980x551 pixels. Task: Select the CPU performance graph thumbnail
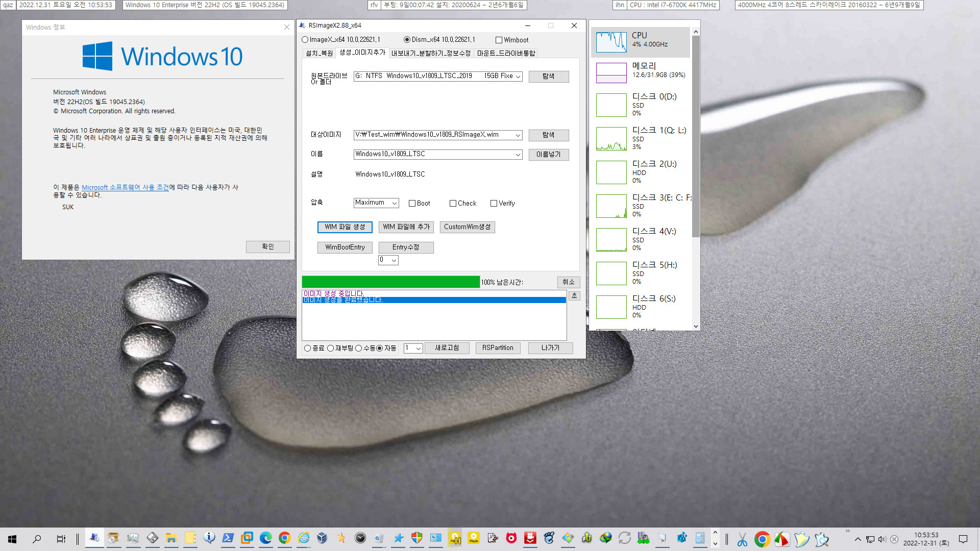611,42
